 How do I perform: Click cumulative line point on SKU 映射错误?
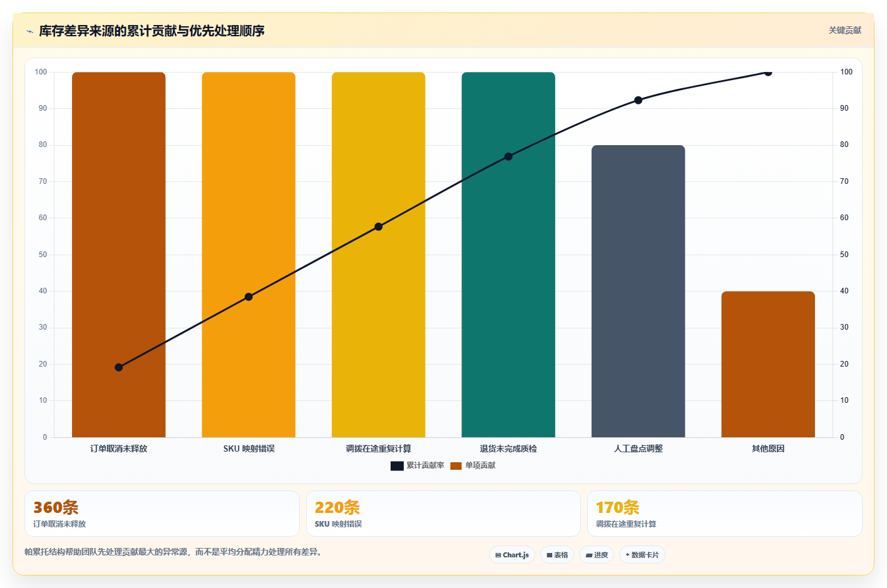pyautogui.click(x=249, y=297)
